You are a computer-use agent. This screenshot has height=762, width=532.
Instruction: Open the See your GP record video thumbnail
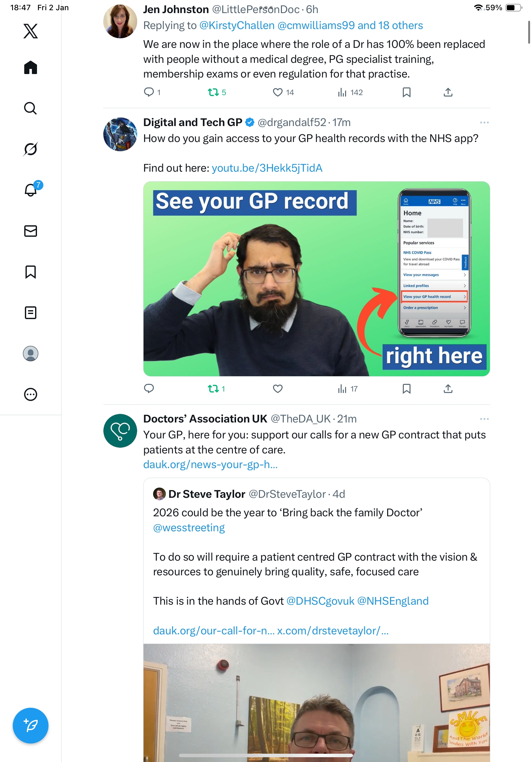point(316,279)
